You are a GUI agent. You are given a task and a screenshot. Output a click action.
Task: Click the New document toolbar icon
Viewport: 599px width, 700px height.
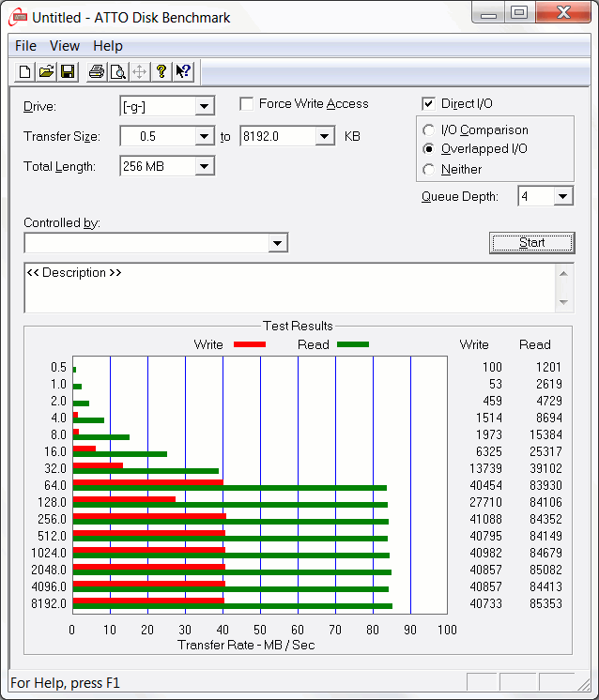[x=25, y=72]
